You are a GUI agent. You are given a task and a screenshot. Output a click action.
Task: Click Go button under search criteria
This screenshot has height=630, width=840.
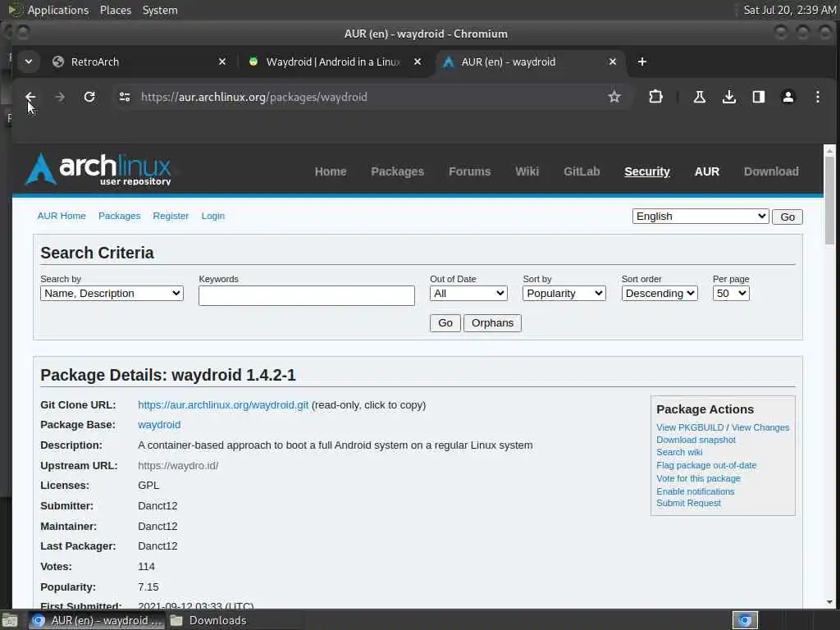coord(445,323)
